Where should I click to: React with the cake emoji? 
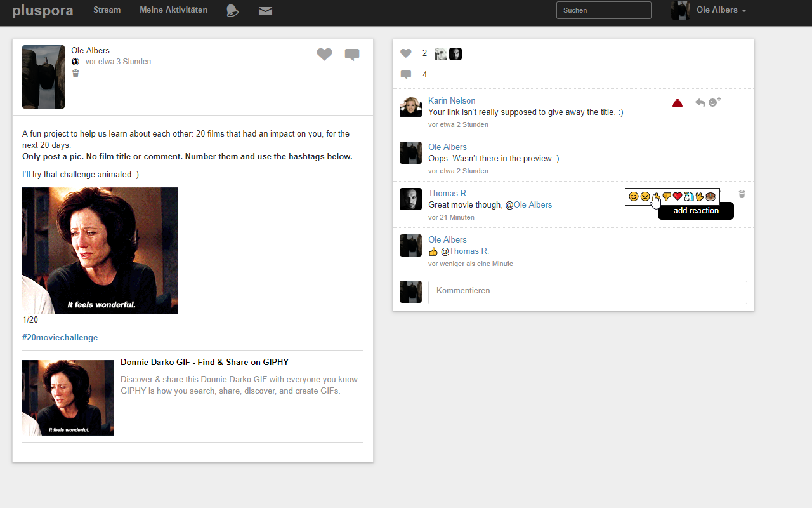pyautogui.click(x=710, y=197)
